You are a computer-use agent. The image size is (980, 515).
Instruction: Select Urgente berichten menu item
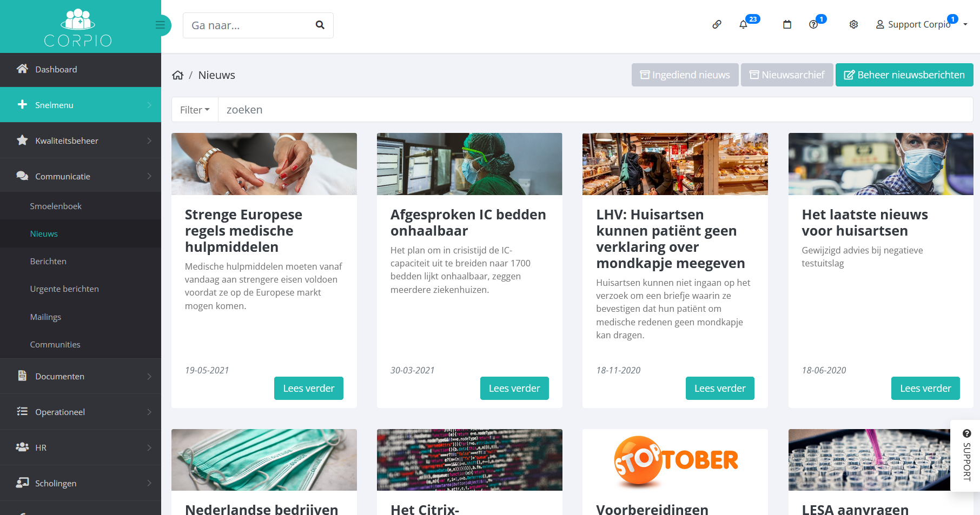point(64,289)
